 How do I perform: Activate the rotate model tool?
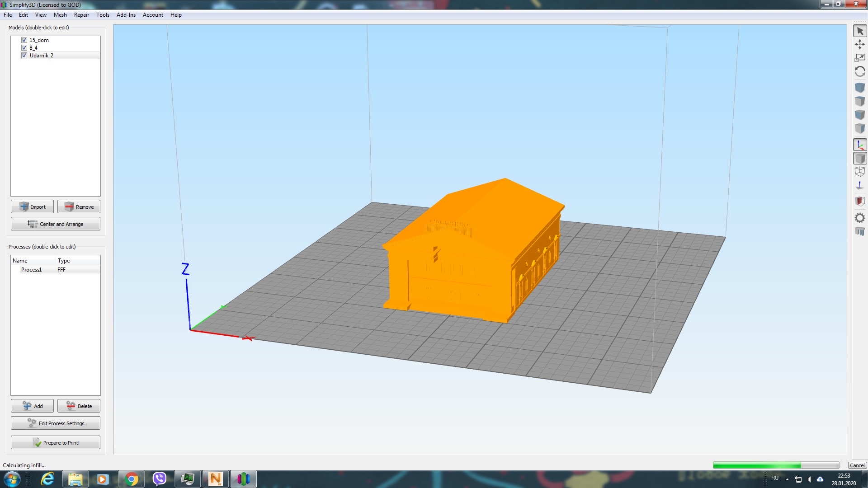coord(860,71)
